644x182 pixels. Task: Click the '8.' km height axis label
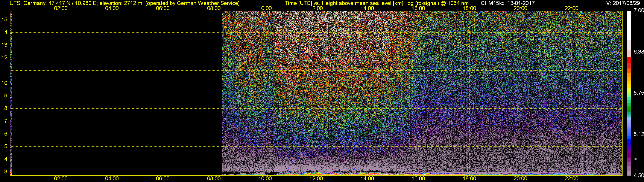click(6, 108)
